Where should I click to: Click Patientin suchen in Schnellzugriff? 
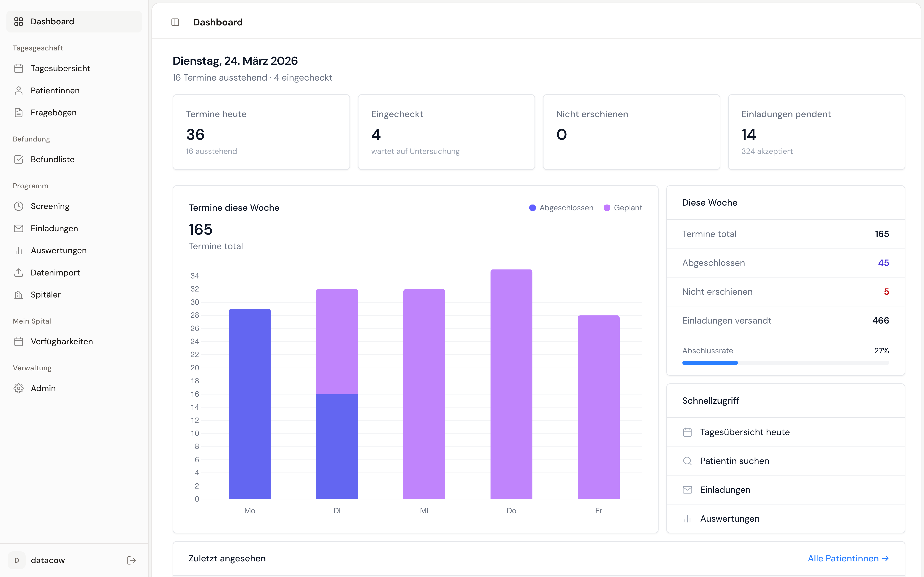(735, 461)
